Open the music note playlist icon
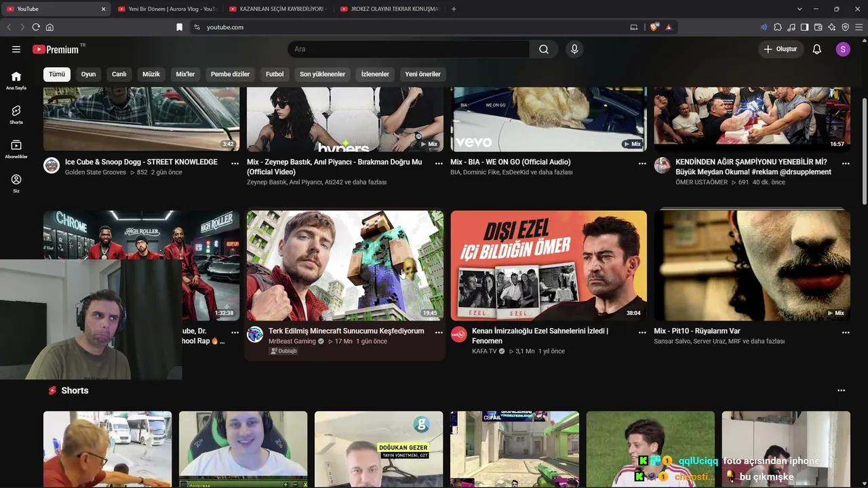Viewport: 868px width, 488px height. (791, 27)
